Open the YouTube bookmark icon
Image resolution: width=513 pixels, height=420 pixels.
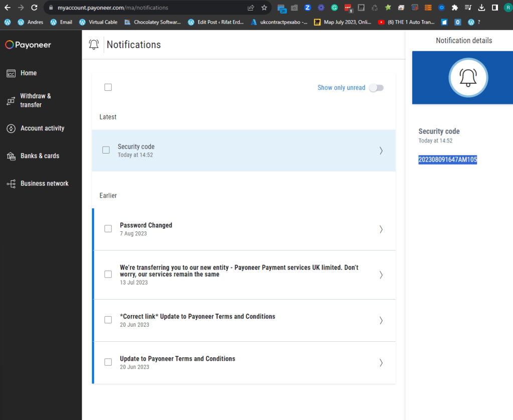pos(381,22)
